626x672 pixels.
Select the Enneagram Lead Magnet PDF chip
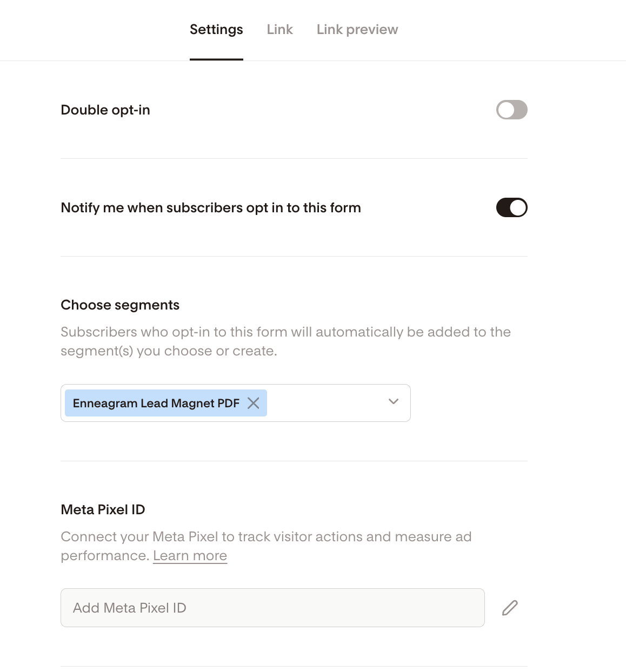156,403
